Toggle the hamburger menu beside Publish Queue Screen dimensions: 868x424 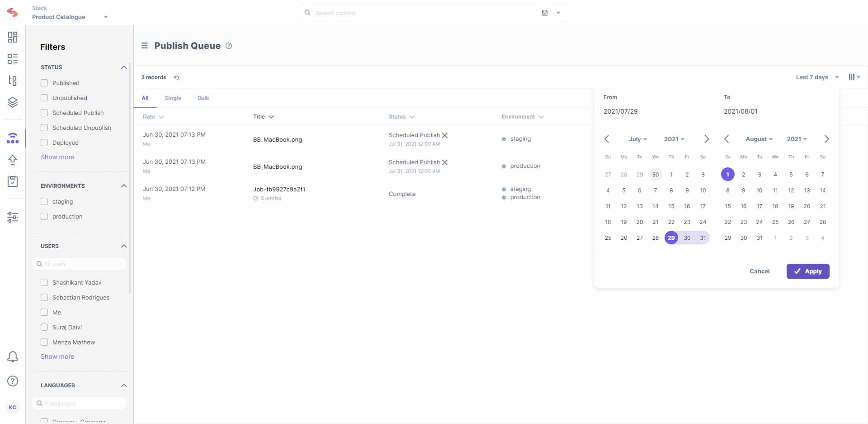tap(144, 45)
